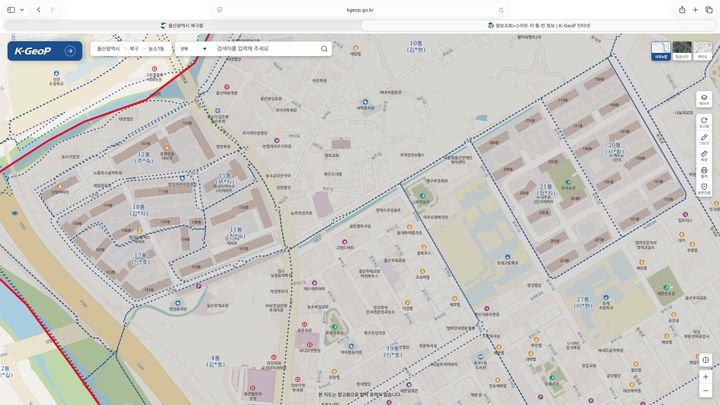Image resolution: width=720 pixels, height=405 pixels.
Task: Switch to the satellite imagery basemap
Action: point(682,51)
